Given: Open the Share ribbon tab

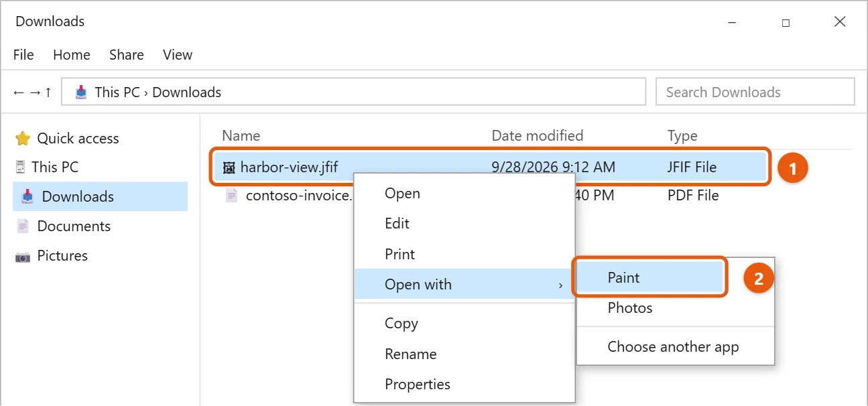Looking at the screenshot, I should tap(127, 55).
